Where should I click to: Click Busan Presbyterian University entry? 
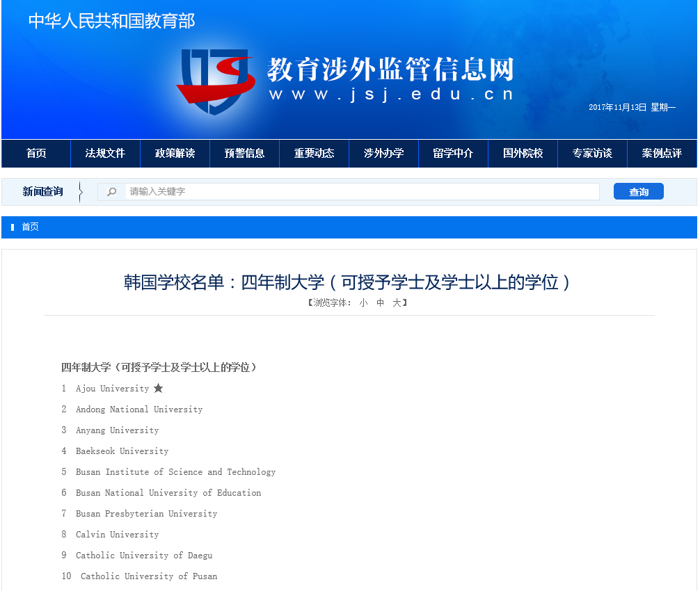tap(146, 514)
